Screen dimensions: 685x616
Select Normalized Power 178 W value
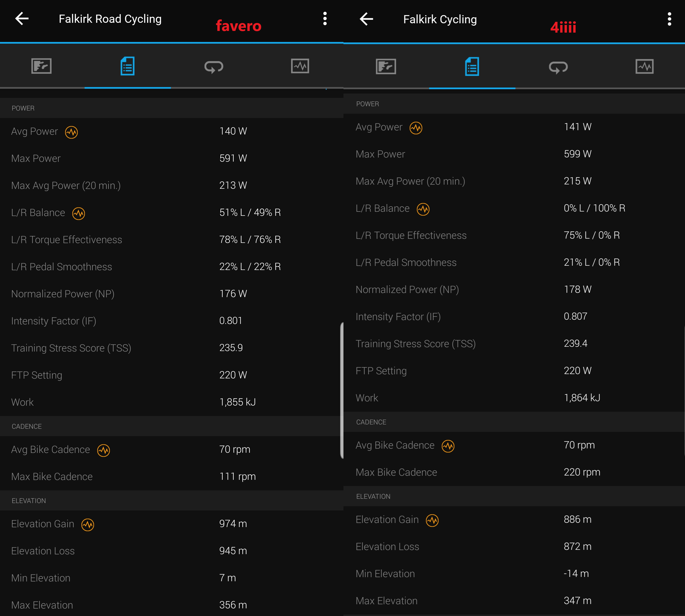pos(577,289)
